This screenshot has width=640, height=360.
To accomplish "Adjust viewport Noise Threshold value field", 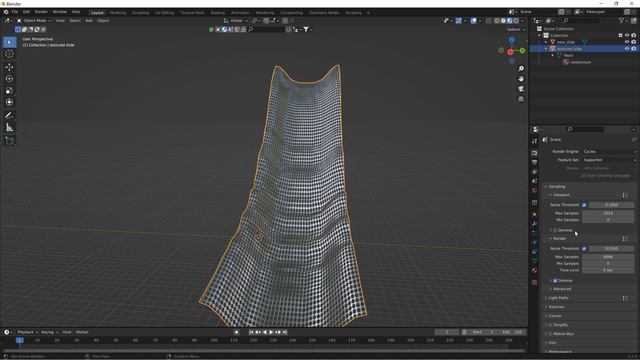I will point(611,205).
